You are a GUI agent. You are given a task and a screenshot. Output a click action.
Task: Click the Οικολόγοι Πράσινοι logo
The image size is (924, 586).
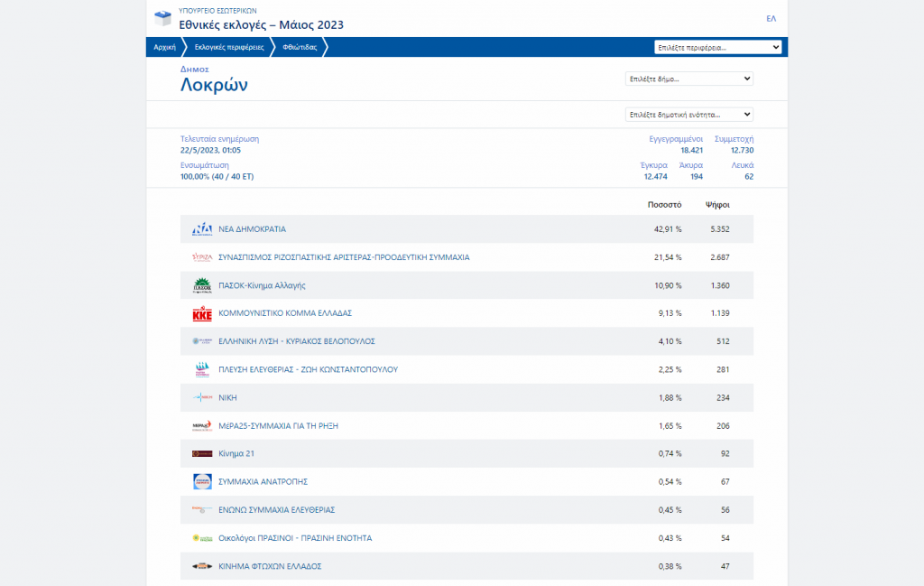coord(202,538)
